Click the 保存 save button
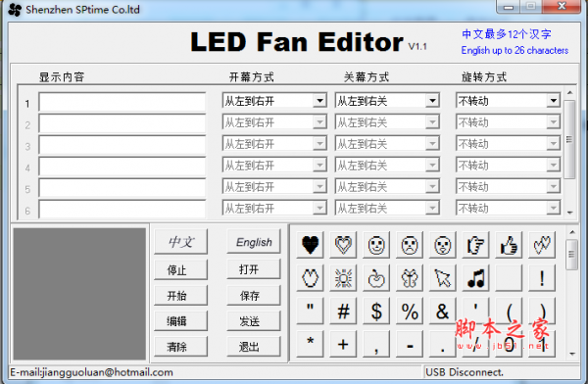Viewport: 588px width, 384px height. click(254, 295)
